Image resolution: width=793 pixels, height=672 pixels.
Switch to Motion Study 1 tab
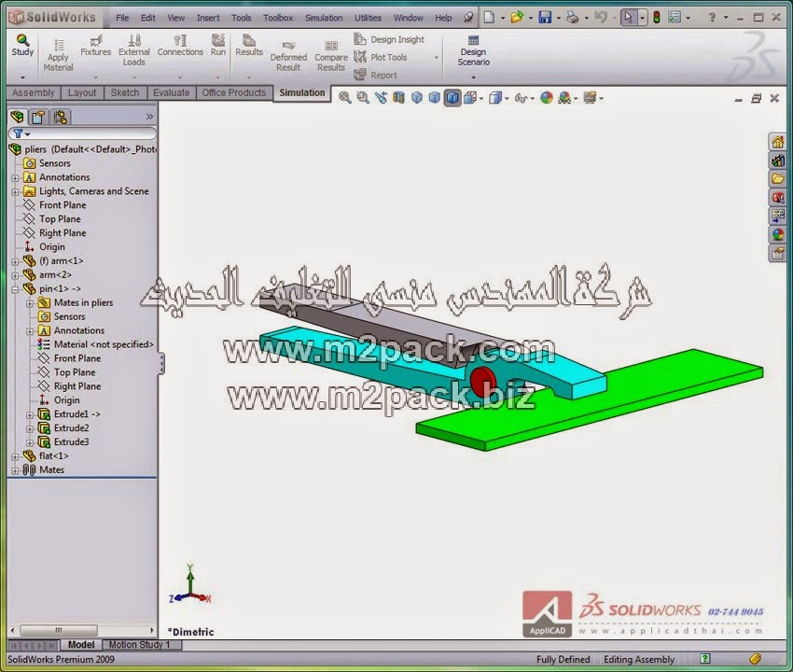click(x=140, y=645)
